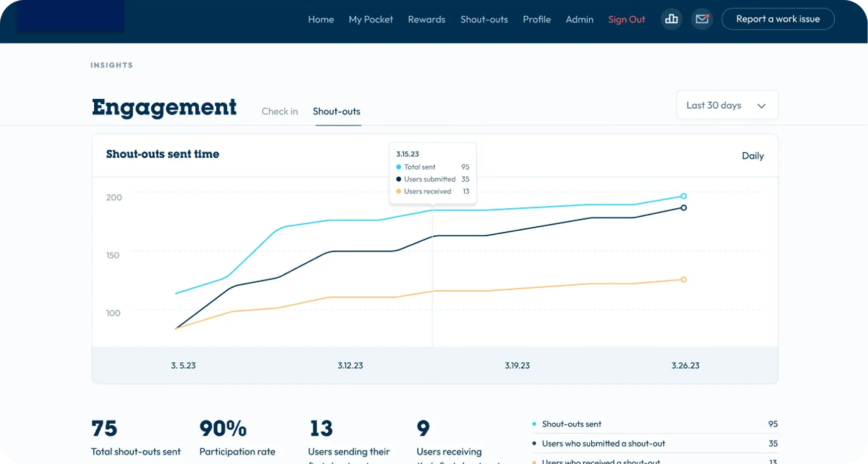Open the Rewards navigation item
This screenshot has width=868, height=464.
(x=426, y=20)
